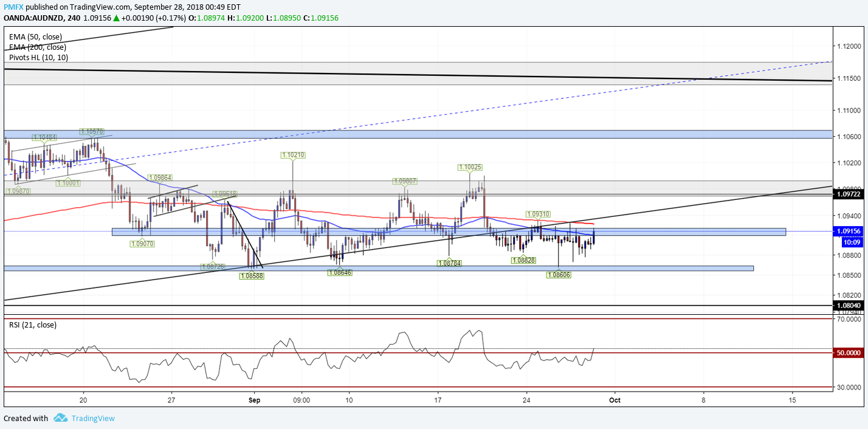
Task: Click the 1.09807 pivot high label
Action: [x=405, y=181]
